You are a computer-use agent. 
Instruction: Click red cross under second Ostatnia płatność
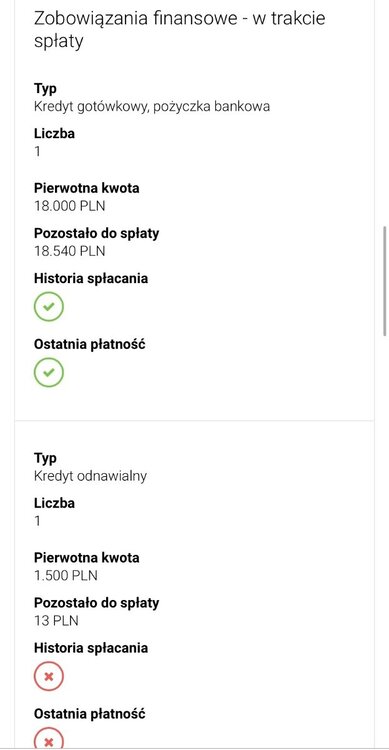pos(48,739)
